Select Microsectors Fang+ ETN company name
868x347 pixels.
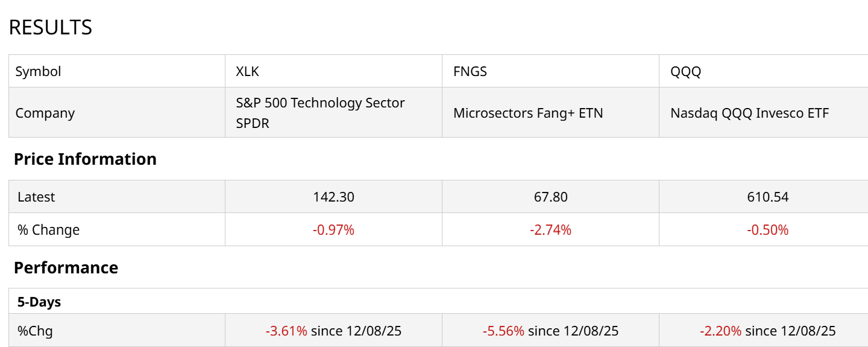(x=527, y=113)
